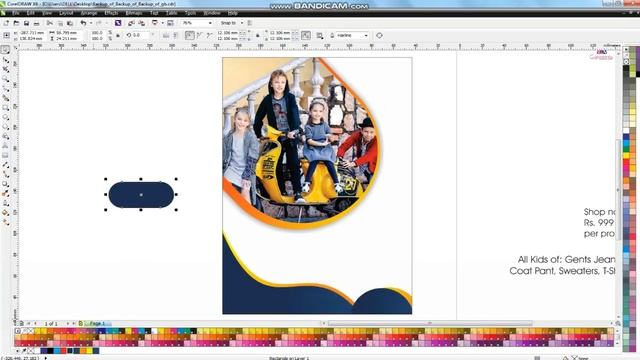
Task: Click the rotation angle input field
Action: tap(141, 36)
